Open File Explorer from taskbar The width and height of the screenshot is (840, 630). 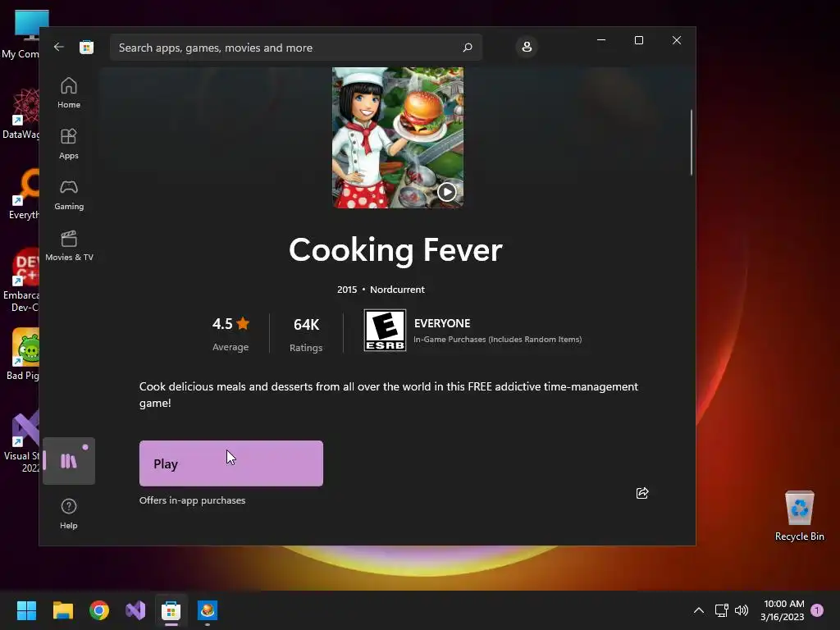point(62,610)
